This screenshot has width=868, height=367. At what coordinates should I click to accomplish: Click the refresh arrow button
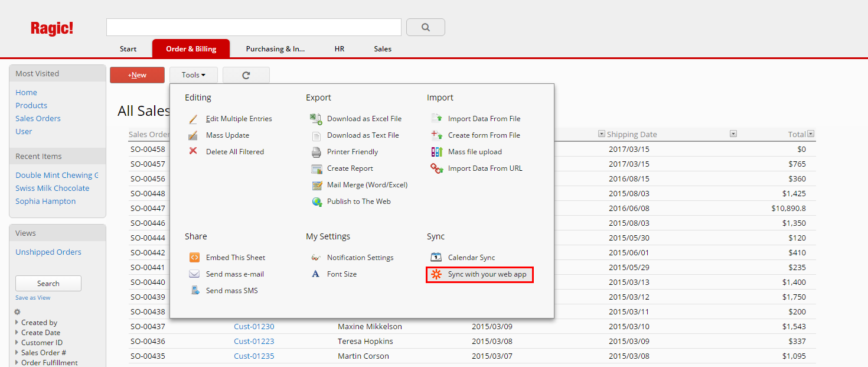[x=246, y=75]
